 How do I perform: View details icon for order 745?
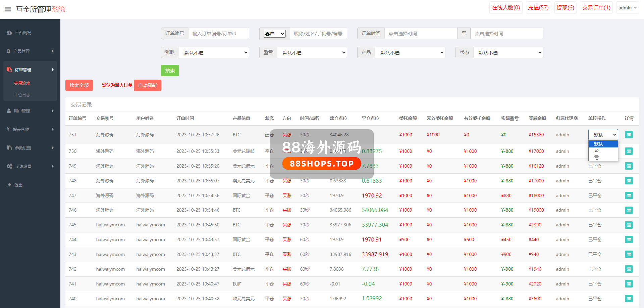629,225
